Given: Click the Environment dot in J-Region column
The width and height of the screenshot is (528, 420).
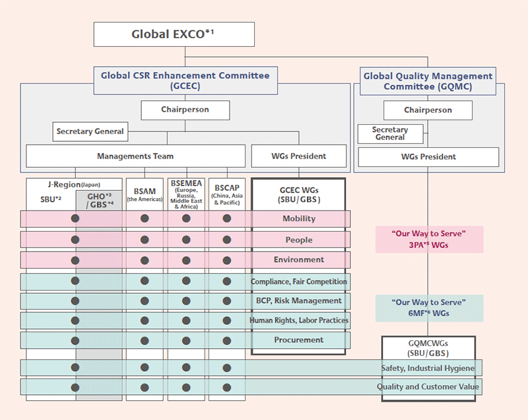Looking at the screenshot, I should 75,260.
